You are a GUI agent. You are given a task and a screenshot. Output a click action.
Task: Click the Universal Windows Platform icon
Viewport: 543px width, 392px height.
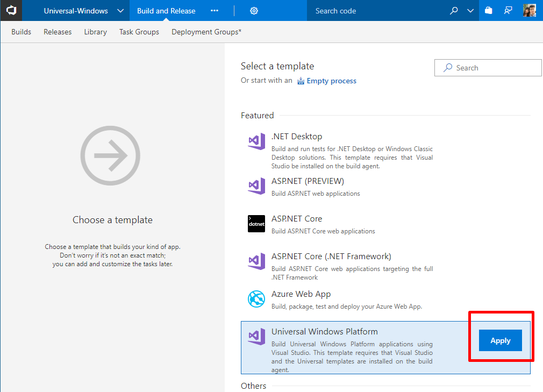tap(256, 337)
